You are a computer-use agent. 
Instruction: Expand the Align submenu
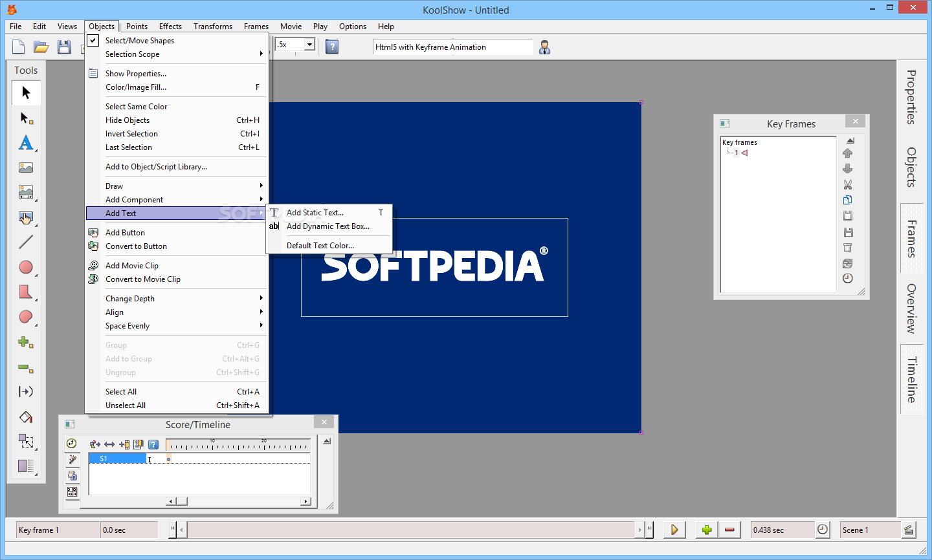(177, 312)
